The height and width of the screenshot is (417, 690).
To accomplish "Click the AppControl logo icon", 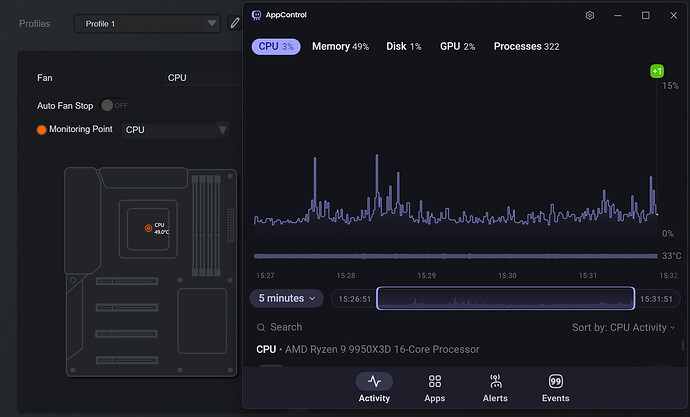I will pos(256,15).
